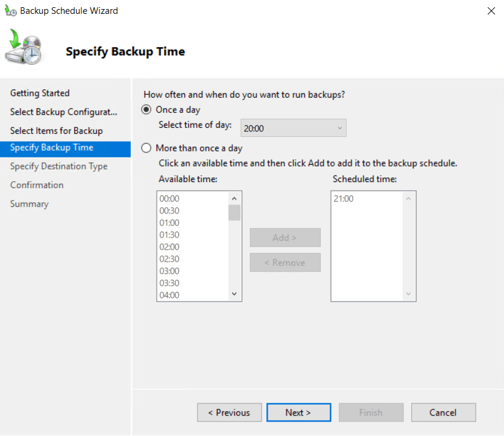Click the large backup disk clock icon
This screenshot has width=504, height=436.
pos(24,48)
